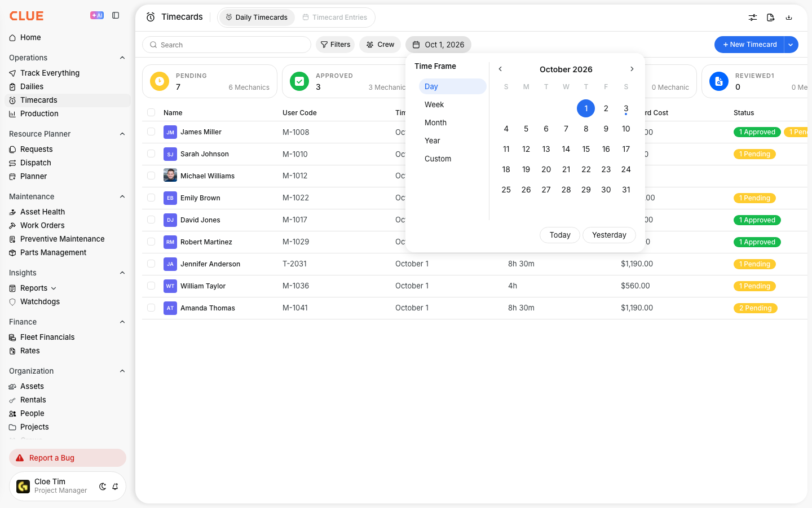Check the Sarah Johnson row checkbox
812x508 pixels.
click(151, 154)
